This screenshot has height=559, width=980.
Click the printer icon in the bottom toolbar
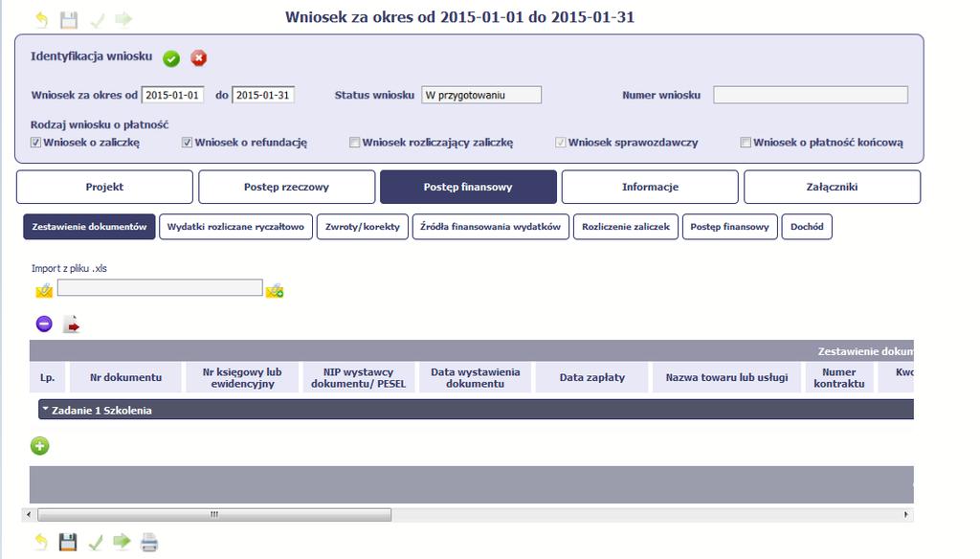(148, 542)
